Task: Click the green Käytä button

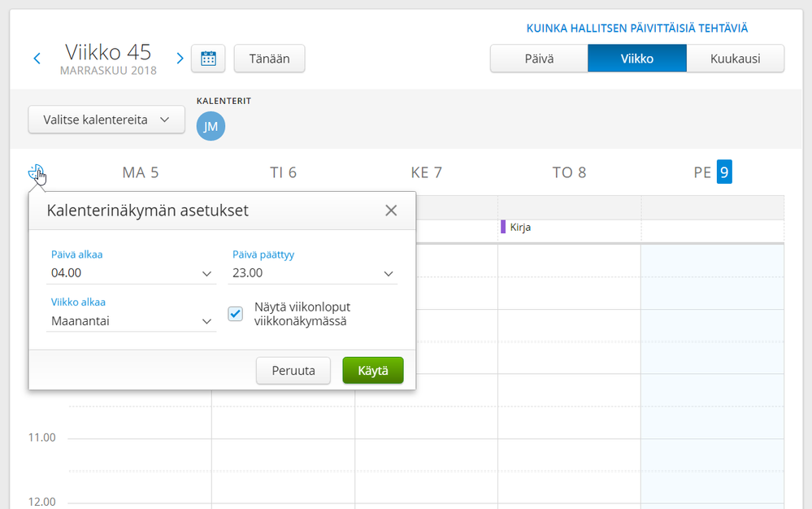Action: (373, 371)
